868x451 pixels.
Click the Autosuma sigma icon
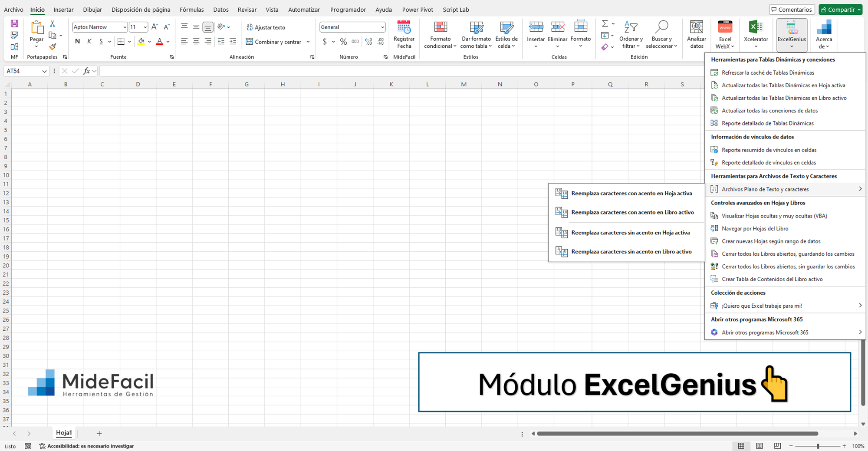coord(605,23)
